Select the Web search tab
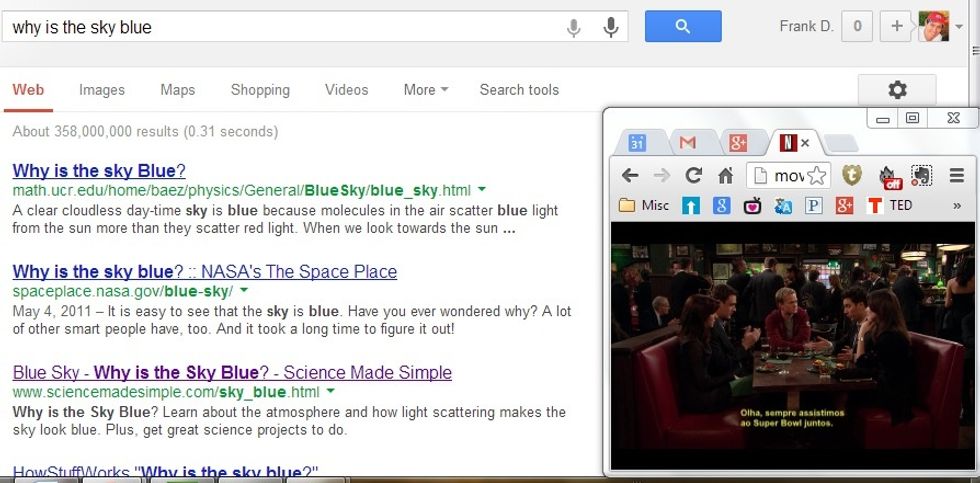980x483 pixels. tap(28, 90)
